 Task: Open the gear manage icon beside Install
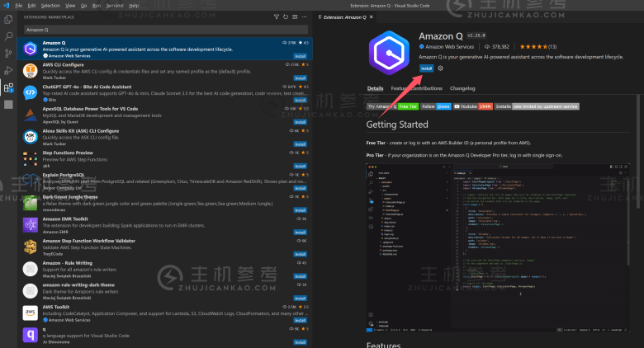point(440,68)
